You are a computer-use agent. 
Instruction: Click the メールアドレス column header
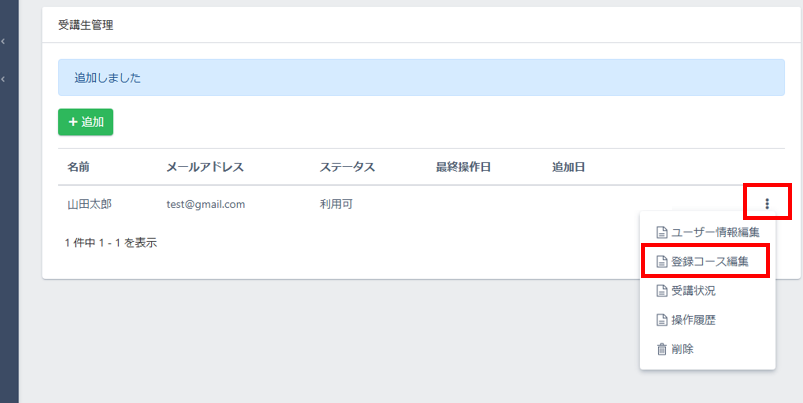[205, 167]
